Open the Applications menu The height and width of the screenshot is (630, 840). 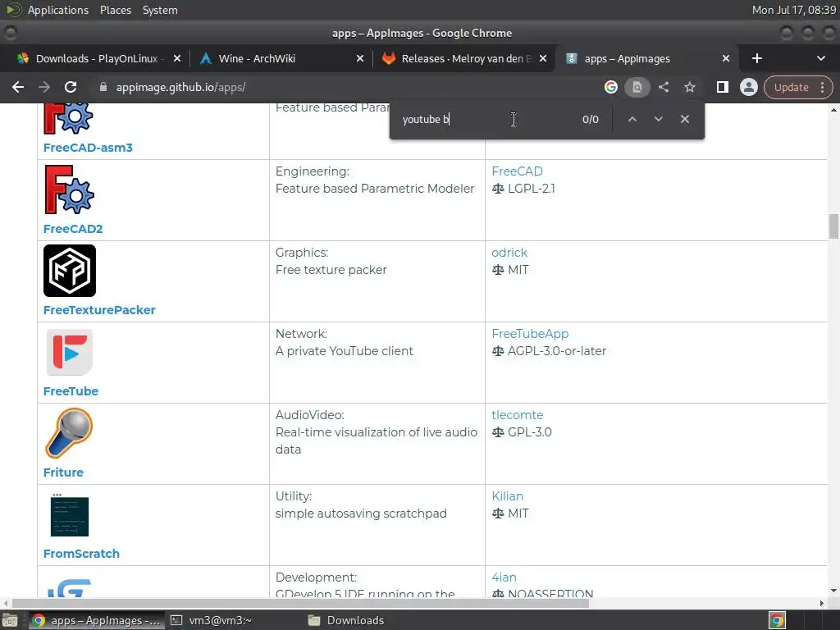pos(58,10)
